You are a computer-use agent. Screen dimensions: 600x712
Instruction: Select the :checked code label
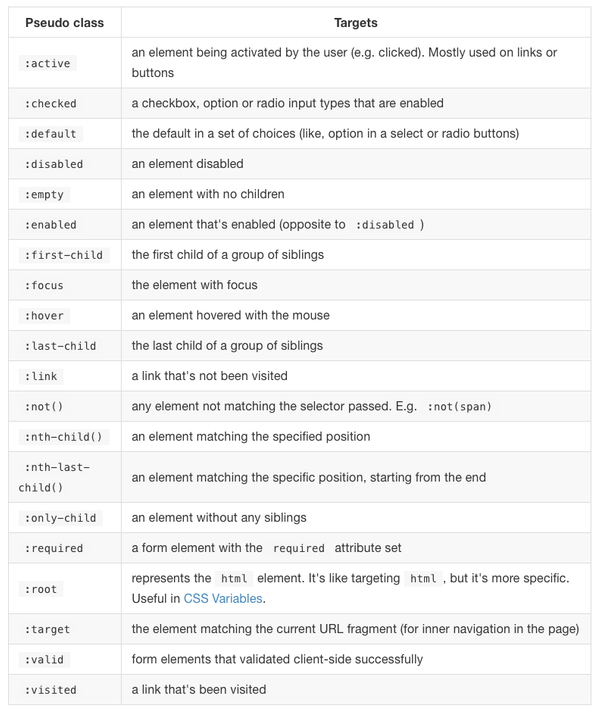pos(50,103)
